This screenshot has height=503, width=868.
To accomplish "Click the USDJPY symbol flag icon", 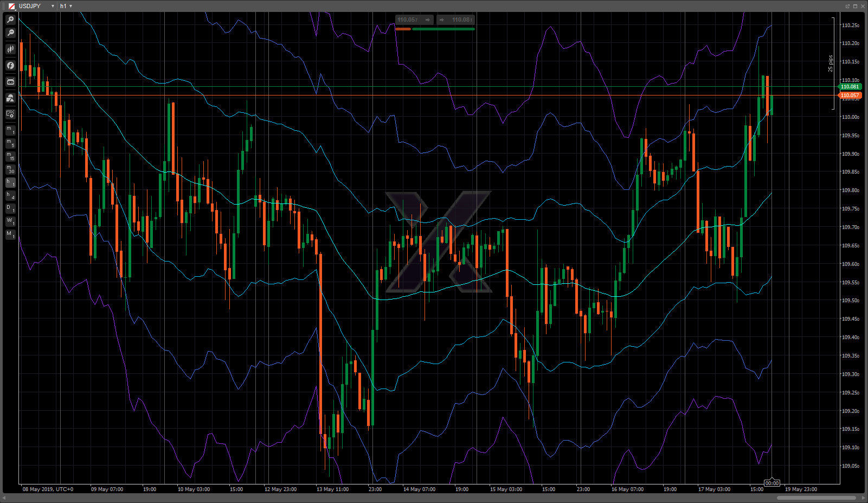I will tap(11, 6).
